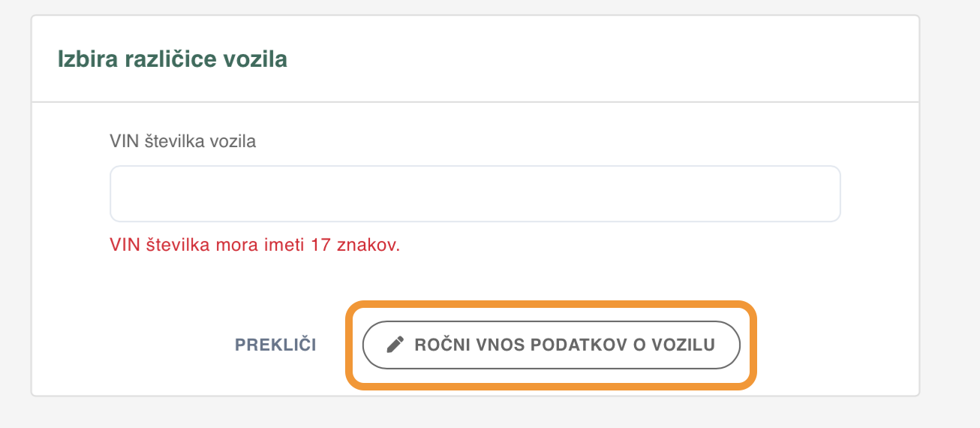Click the red VIN 17 znakov error message
The height and width of the screenshot is (428, 980).
[255, 246]
